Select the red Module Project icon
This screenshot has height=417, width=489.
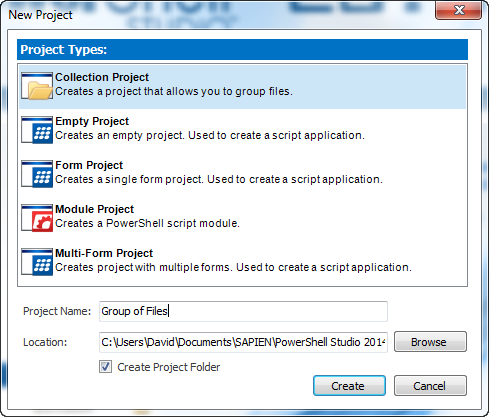pyautogui.click(x=37, y=218)
